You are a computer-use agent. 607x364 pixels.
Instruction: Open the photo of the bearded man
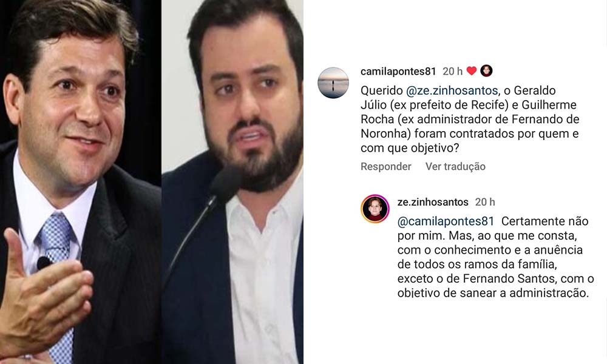[232, 182]
